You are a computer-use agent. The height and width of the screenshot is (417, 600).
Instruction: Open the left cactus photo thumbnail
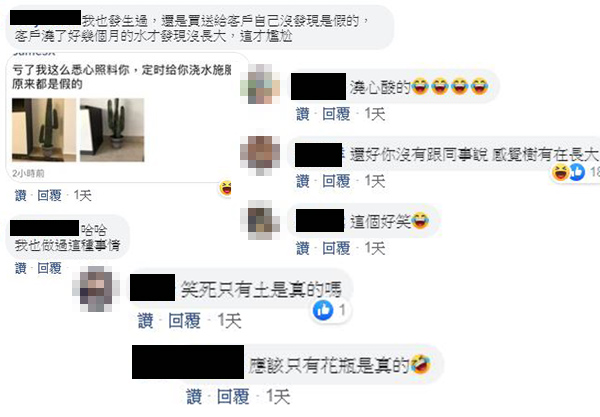[44, 130]
